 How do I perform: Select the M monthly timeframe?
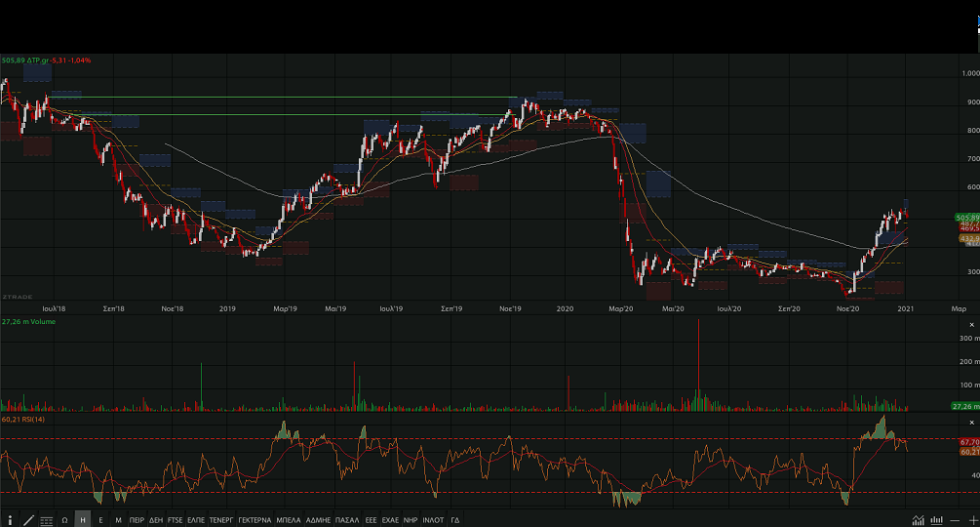coord(118,520)
